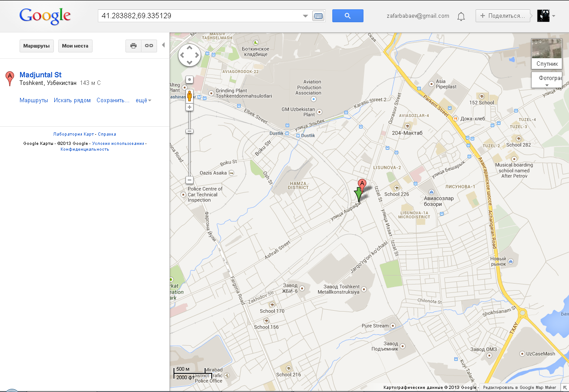Click the notifications bell icon
The image size is (569, 392).
tap(461, 16)
